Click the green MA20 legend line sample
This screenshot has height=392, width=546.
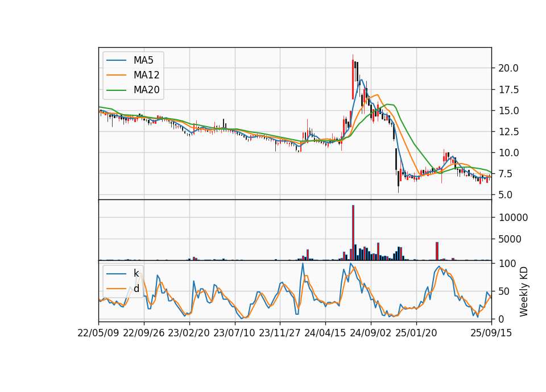(x=116, y=90)
